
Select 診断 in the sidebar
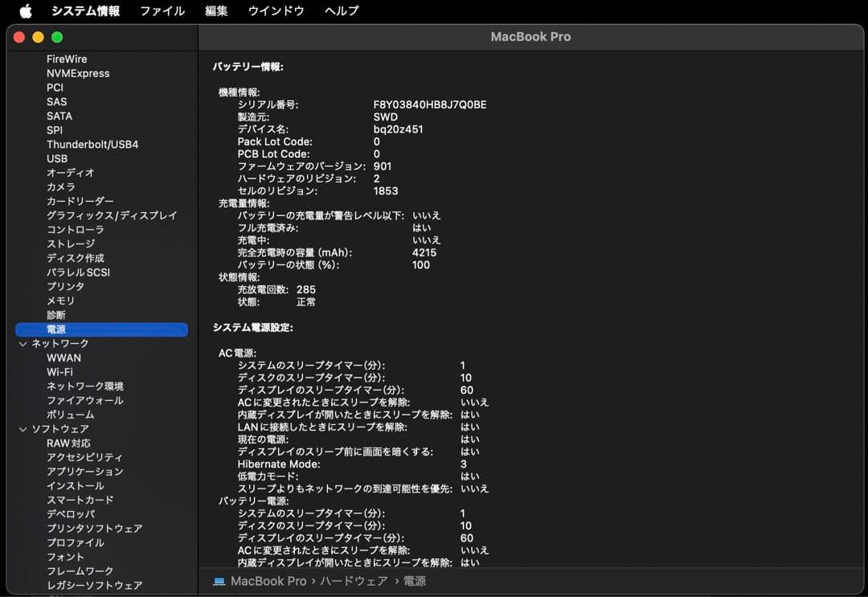click(x=55, y=314)
